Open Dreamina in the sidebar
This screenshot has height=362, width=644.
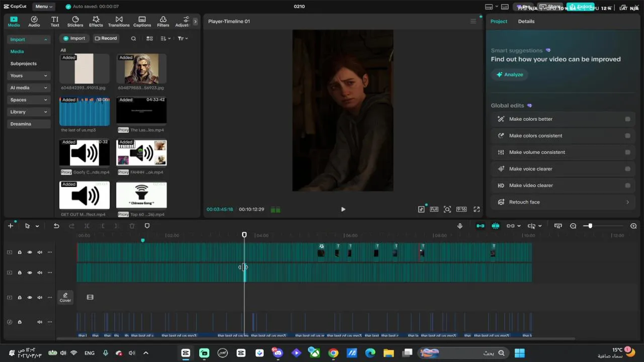29,124
